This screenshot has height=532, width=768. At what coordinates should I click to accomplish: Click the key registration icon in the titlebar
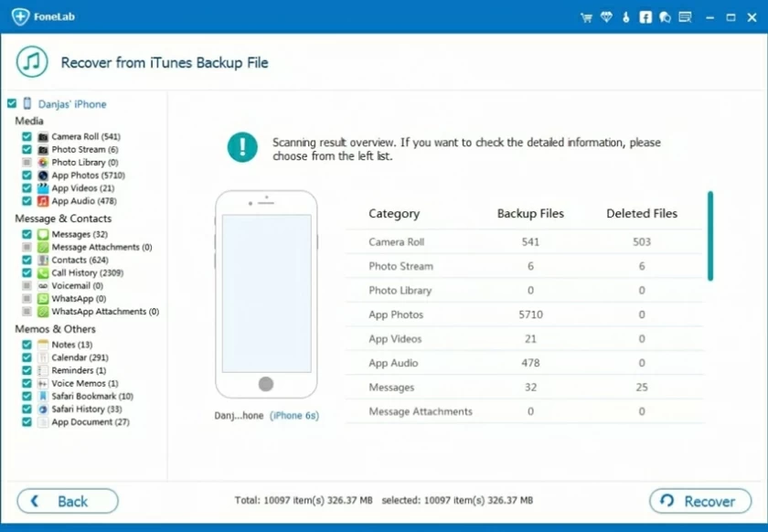click(x=625, y=16)
